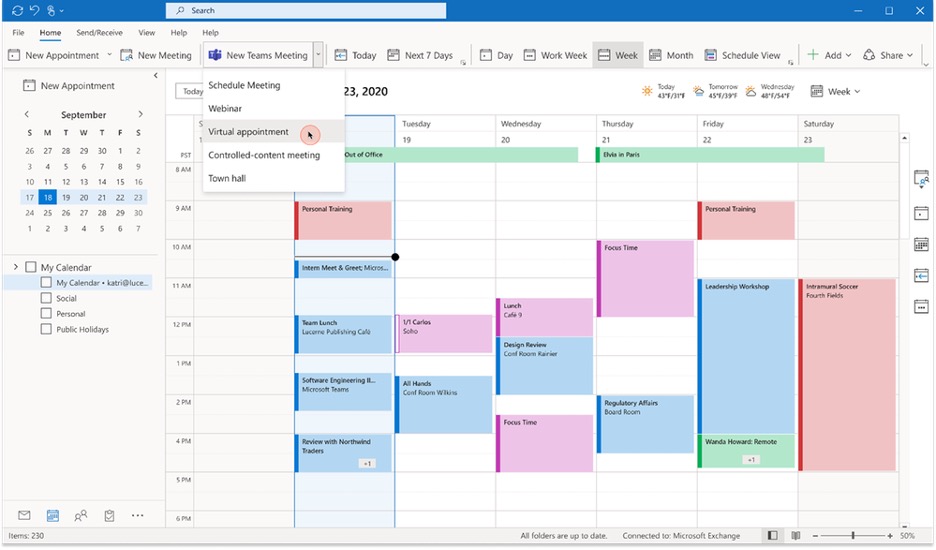Viewport: 936px width, 550px height.
Task: Click the Undo icon in title bar
Action: coord(34,10)
